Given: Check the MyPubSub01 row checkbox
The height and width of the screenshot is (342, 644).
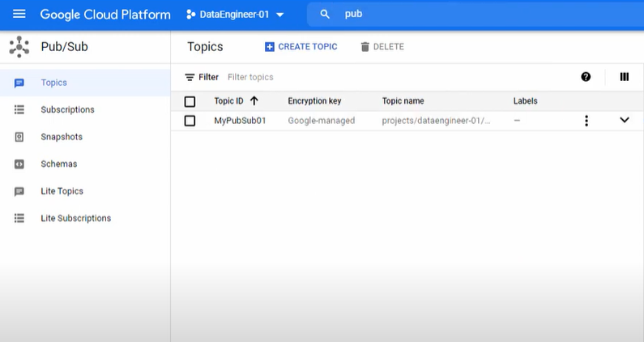Looking at the screenshot, I should (190, 121).
